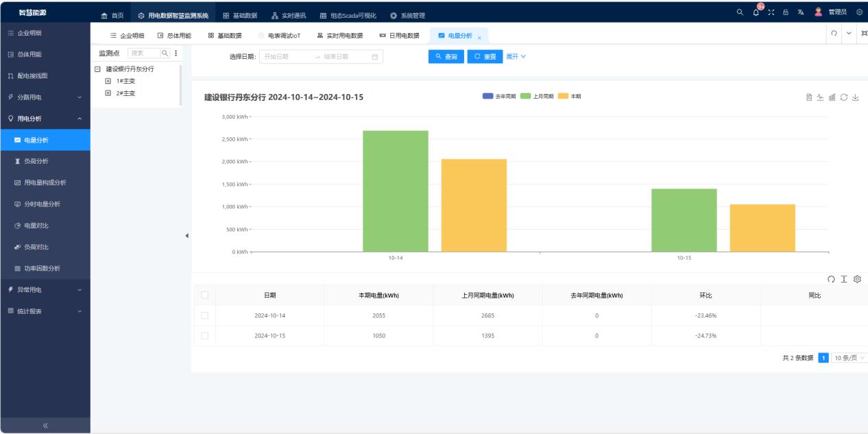868x434 pixels.
Task: Switch to the 日用电数据 tab
Action: pyautogui.click(x=399, y=36)
